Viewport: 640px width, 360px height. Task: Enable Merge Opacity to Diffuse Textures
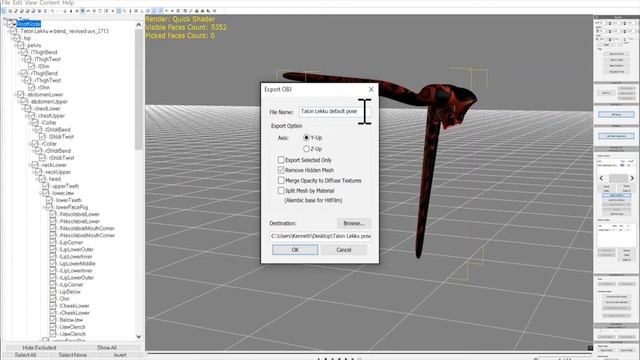[x=281, y=180]
